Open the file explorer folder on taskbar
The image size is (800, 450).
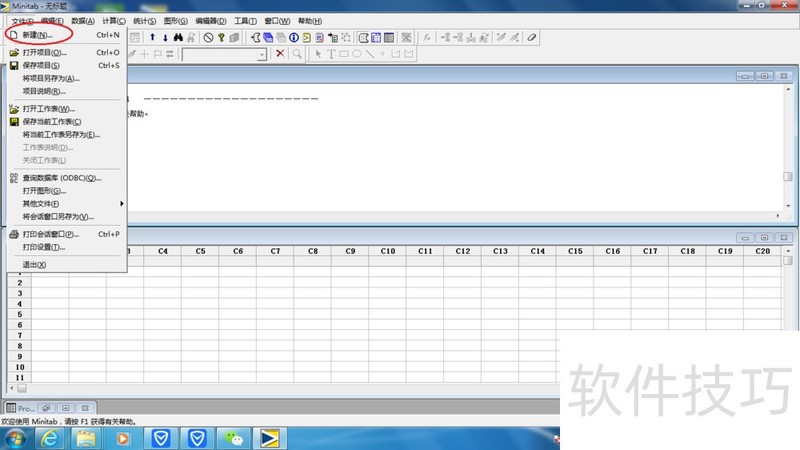tap(86, 438)
